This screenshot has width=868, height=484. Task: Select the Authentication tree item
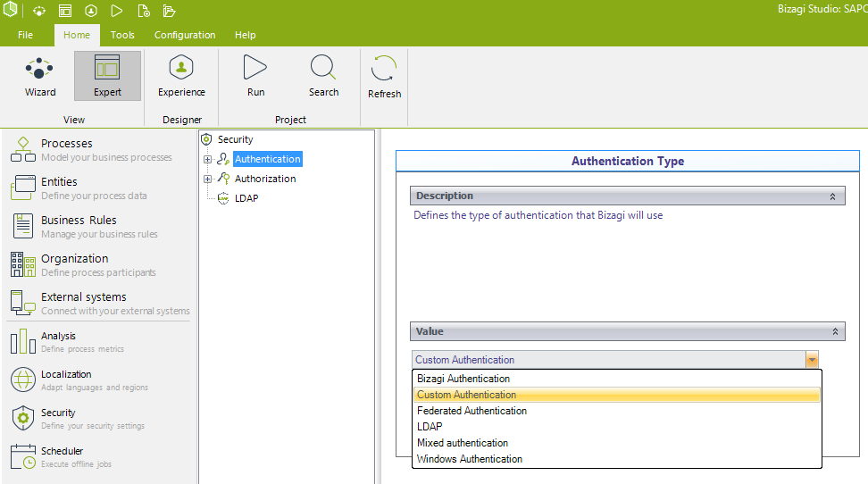click(x=267, y=160)
